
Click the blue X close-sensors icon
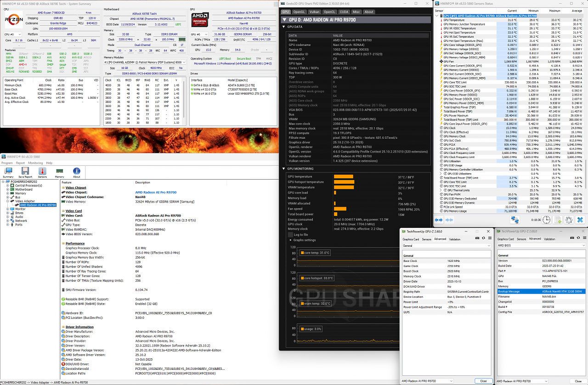pyautogui.click(x=580, y=220)
